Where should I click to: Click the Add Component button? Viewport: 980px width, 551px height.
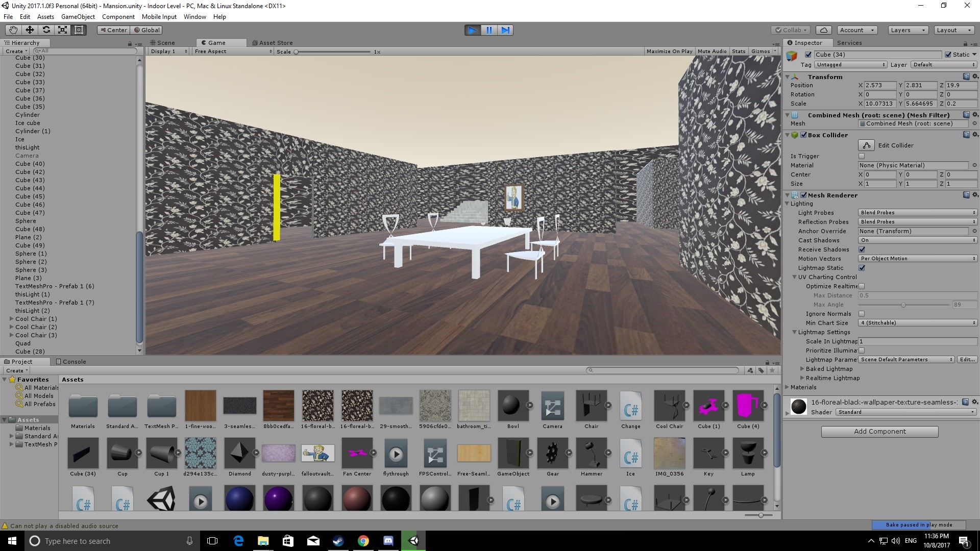pos(879,432)
